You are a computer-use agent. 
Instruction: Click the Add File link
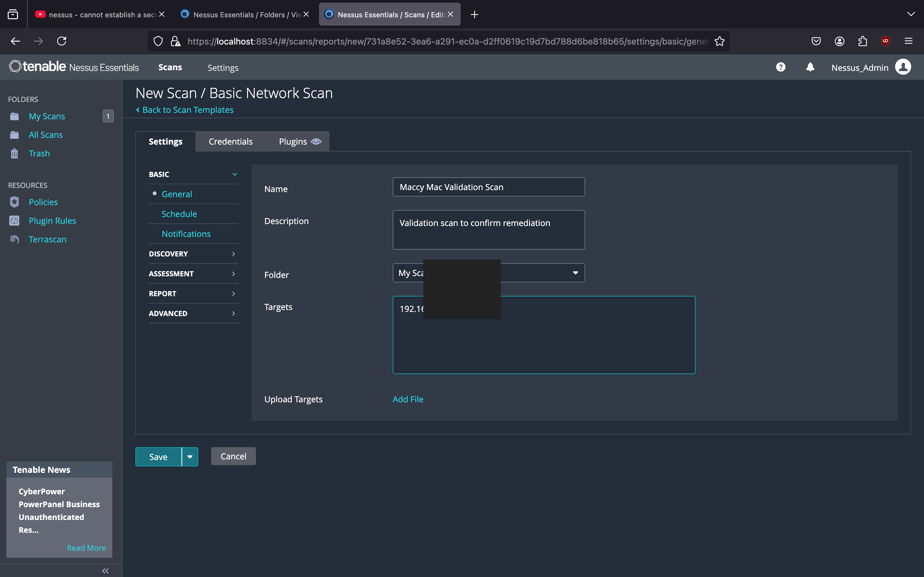coord(408,399)
